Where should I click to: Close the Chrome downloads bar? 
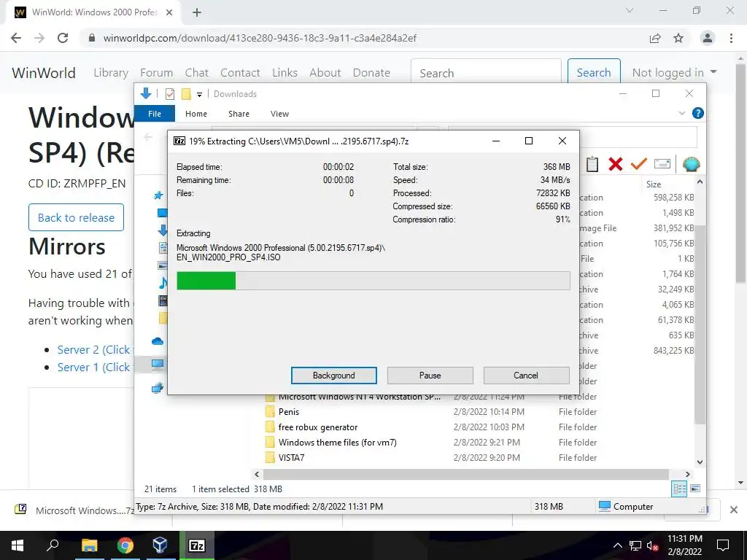[734, 510]
